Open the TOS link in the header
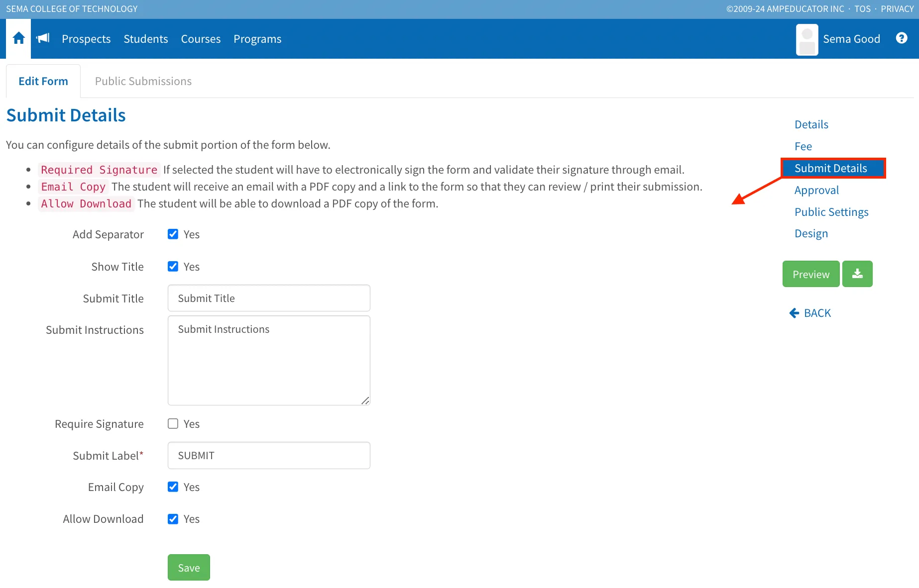 coord(862,9)
